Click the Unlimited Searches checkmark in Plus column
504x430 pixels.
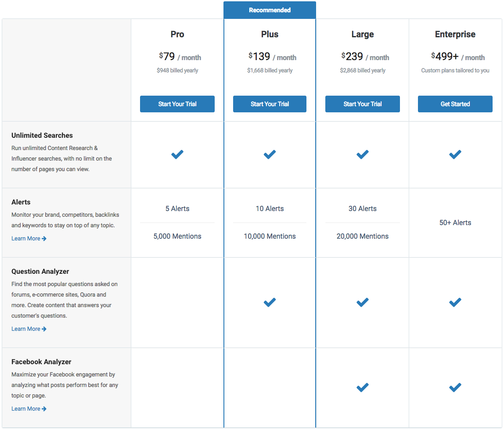(x=270, y=154)
